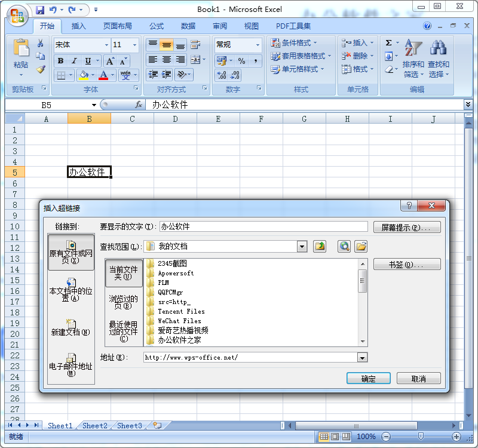Open Name Box dropdown next to B5
This screenshot has height=448, width=478.
[94, 105]
